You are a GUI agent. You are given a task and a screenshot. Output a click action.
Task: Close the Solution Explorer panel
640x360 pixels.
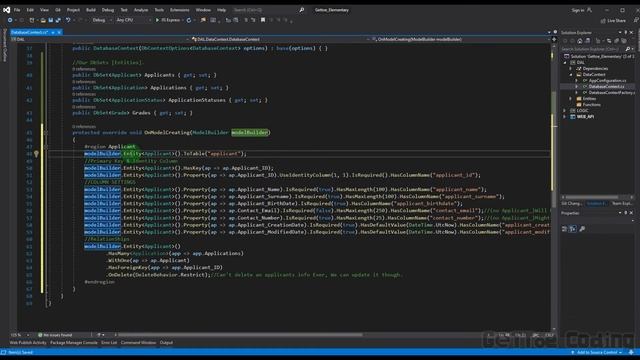point(631,32)
